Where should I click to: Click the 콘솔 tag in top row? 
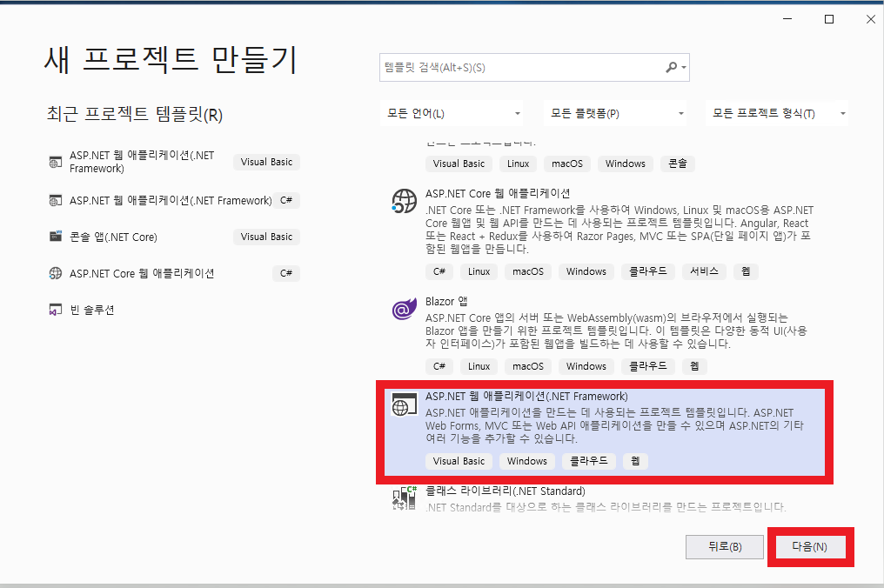click(678, 164)
